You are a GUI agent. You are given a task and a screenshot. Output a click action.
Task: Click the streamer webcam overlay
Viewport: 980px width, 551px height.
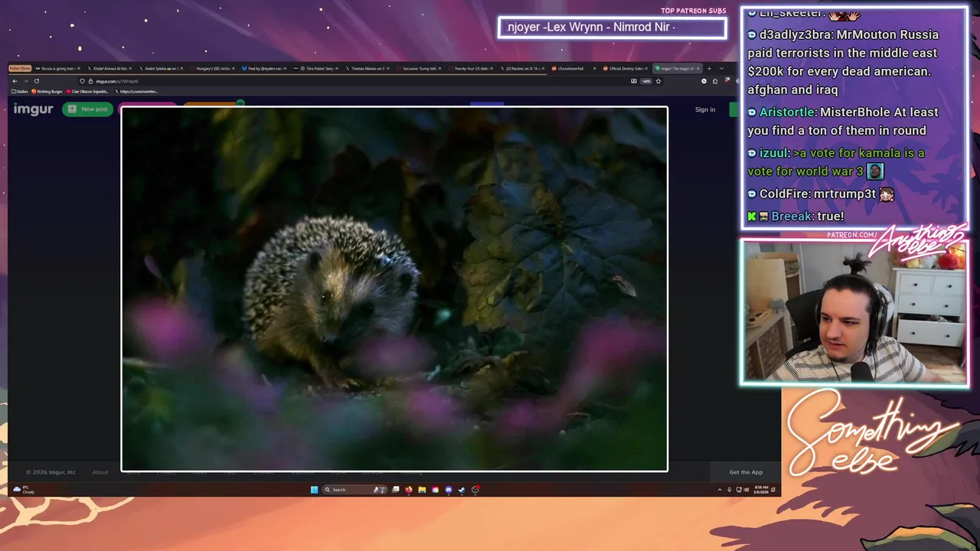tap(854, 312)
